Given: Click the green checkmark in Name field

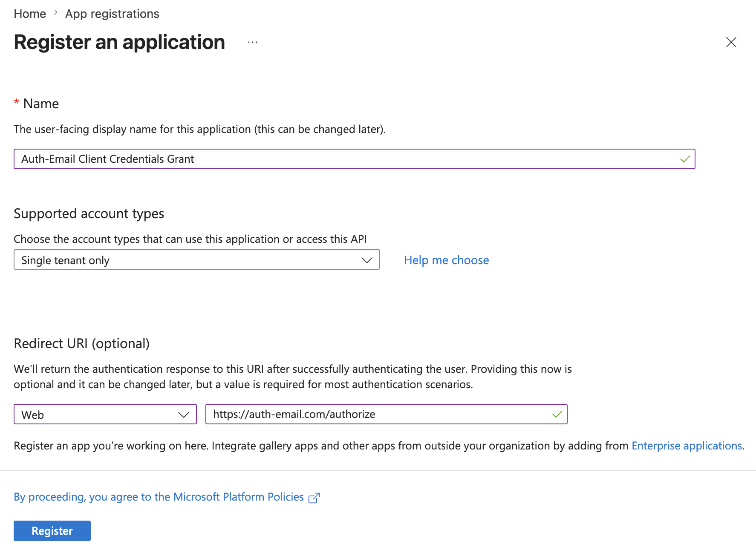Looking at the screenshot, I should point(685,159).
